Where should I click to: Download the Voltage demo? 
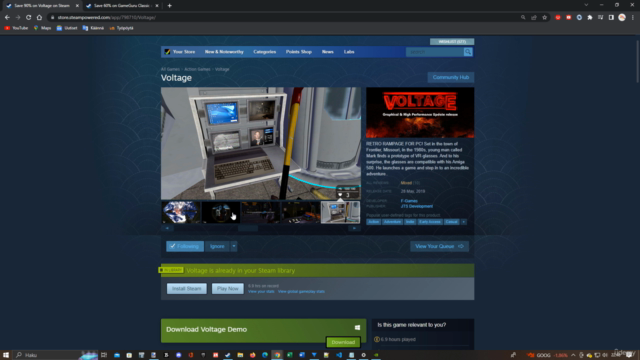343,342
